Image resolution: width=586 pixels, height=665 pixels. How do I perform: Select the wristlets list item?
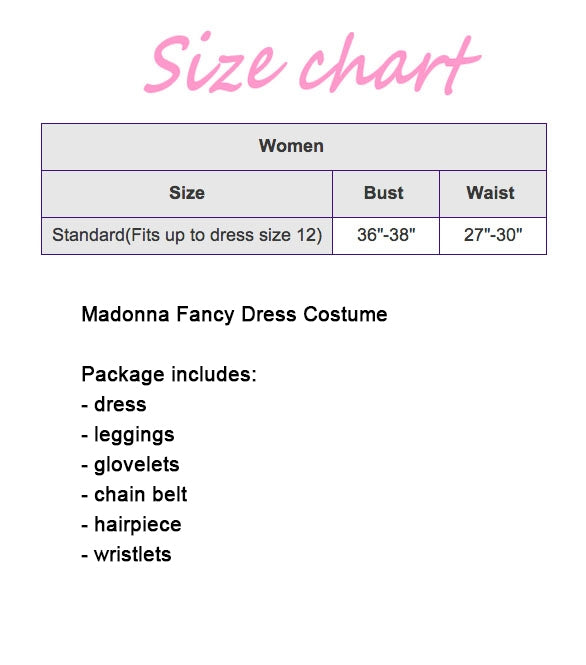126,554
